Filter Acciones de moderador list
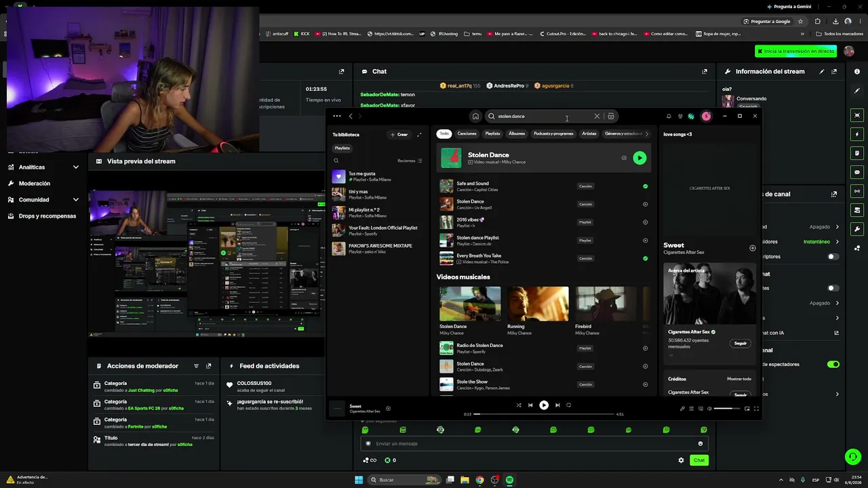Image resolution: width=868 pixels, height=488 pixels. 196,366
